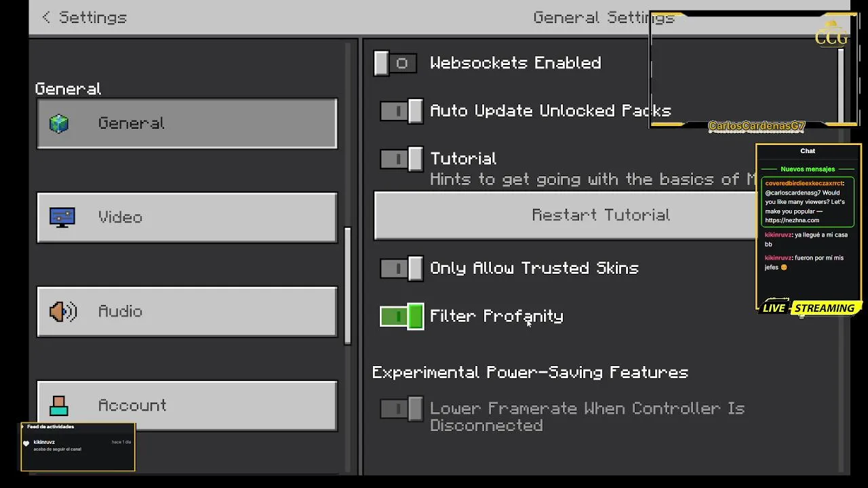Click the back arrow beside Settings
Screen dimensions: 868x488
click(46, 18)
